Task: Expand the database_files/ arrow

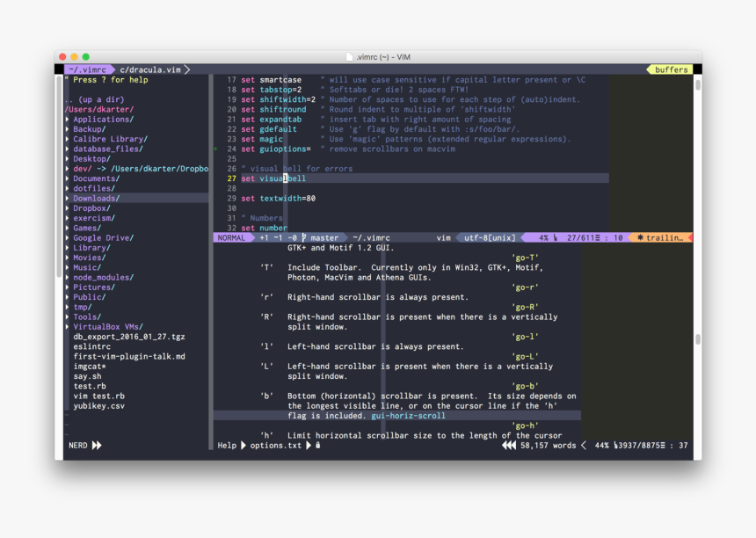Action: pos(68,149)
